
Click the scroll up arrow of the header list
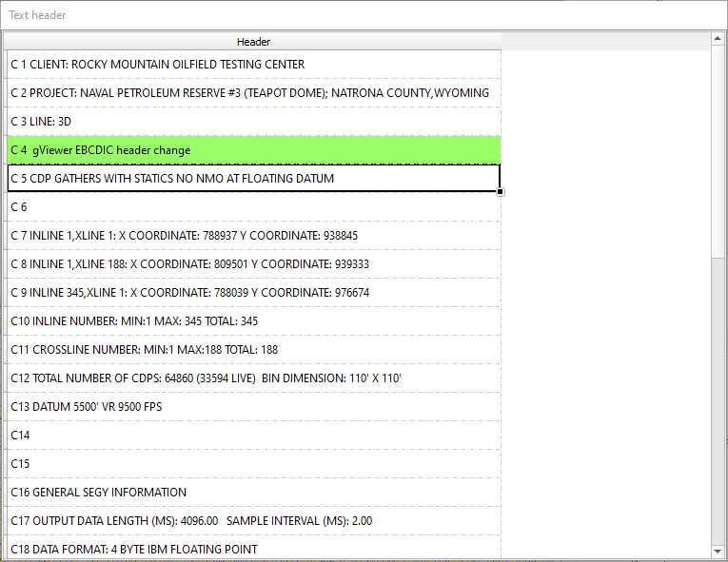(x=718, y=39)
